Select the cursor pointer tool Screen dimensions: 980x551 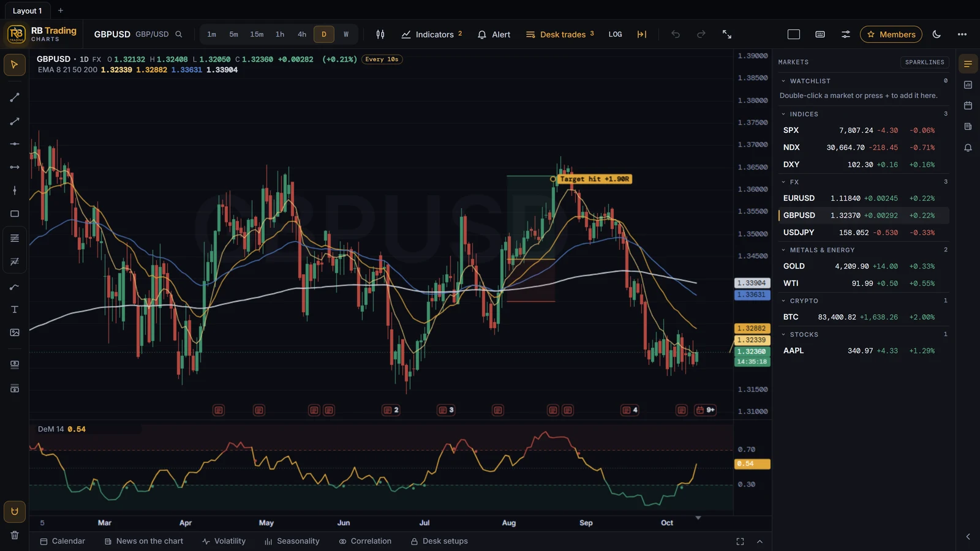[x=15, y=64]
